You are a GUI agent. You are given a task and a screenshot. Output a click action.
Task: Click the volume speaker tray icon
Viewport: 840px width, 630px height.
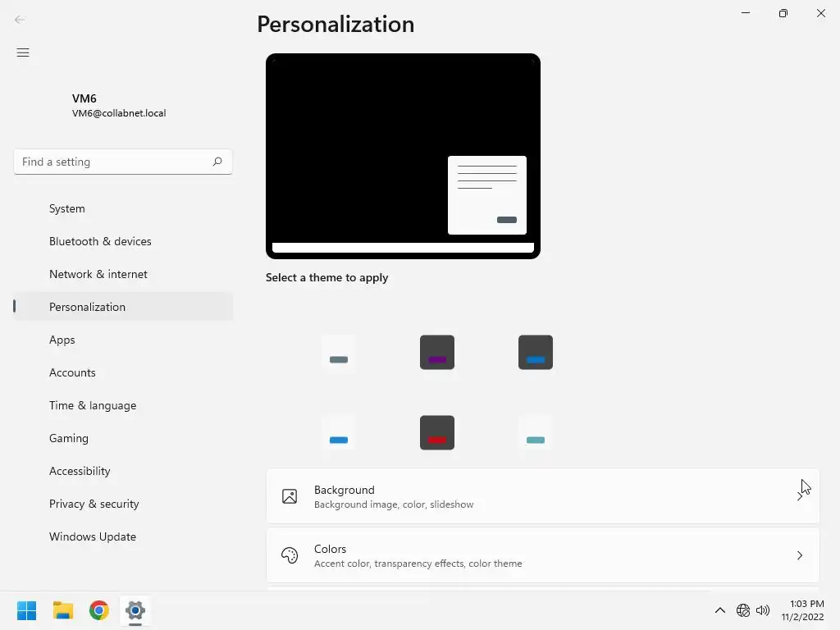tap(763, 610)
